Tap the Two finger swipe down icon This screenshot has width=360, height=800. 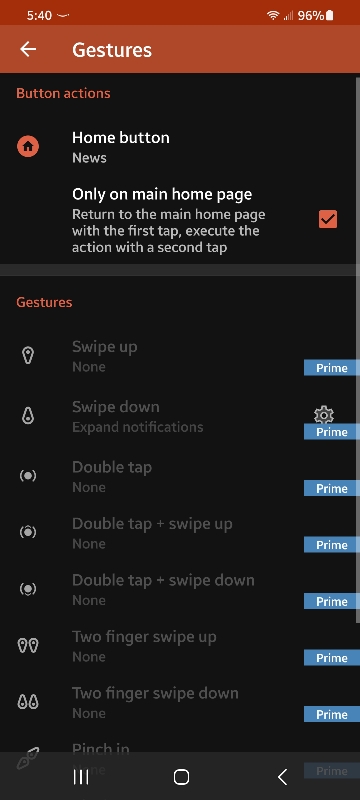pos(28,703)
